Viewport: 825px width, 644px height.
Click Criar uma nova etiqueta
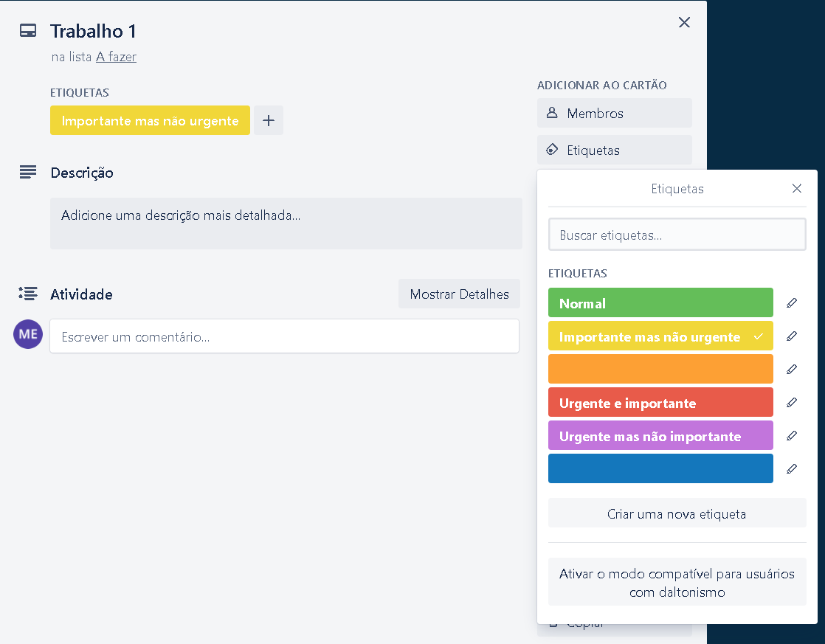coord(677,513)
